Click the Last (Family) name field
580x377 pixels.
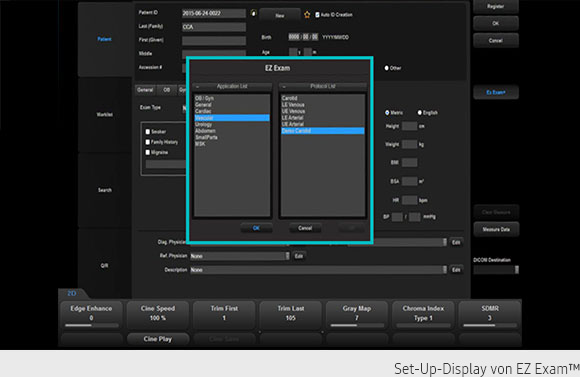(x=214, y=27)
